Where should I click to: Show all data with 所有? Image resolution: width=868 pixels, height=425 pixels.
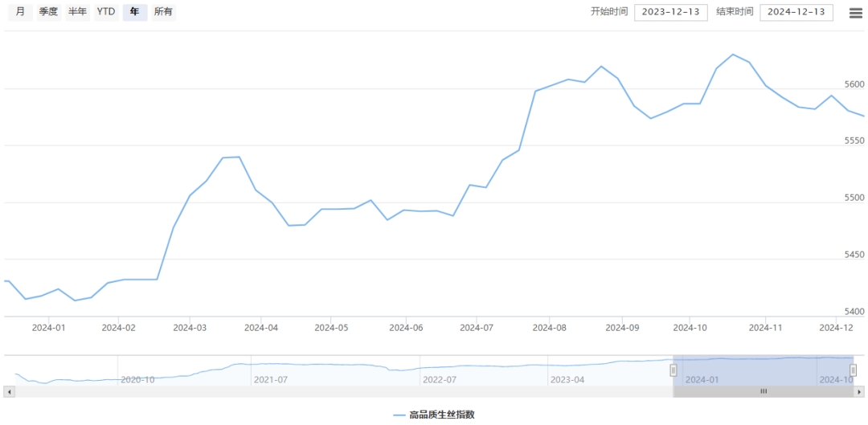click(x=163, y=12)
